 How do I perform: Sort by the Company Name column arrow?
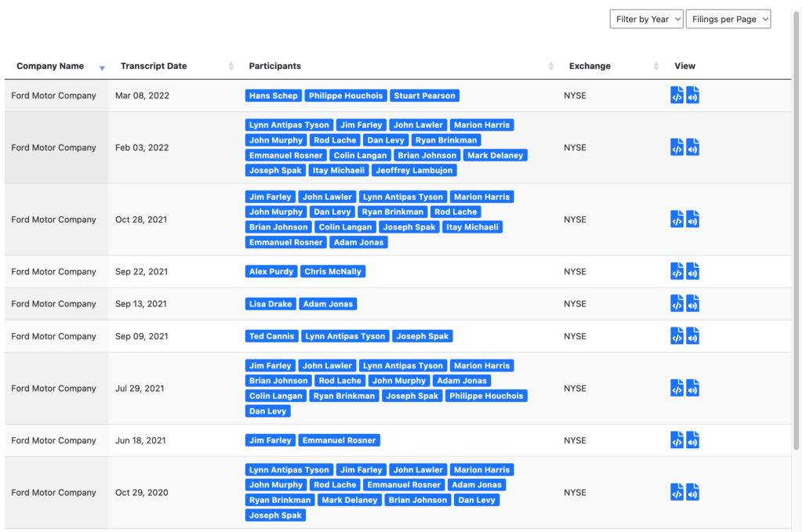click(102, 67)
